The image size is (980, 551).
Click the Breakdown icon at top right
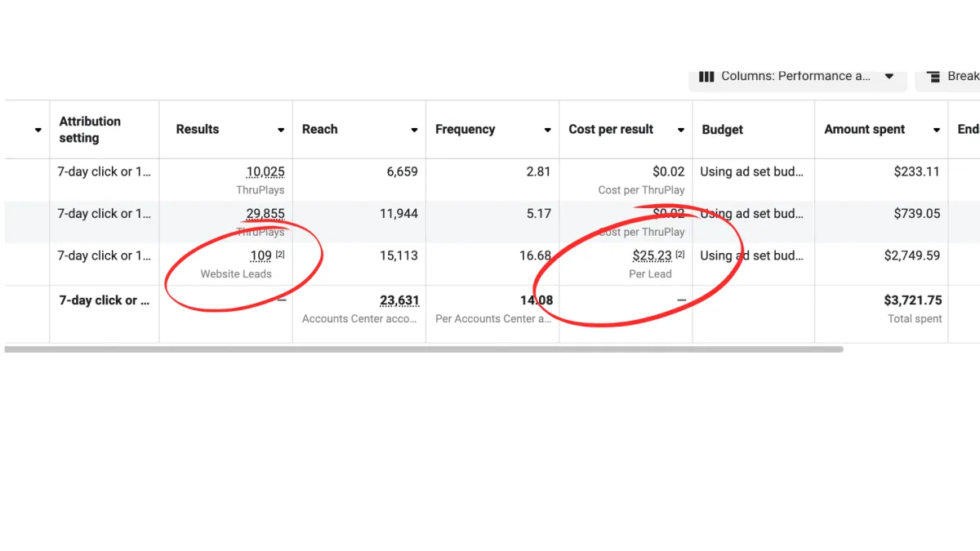point(933,77)
